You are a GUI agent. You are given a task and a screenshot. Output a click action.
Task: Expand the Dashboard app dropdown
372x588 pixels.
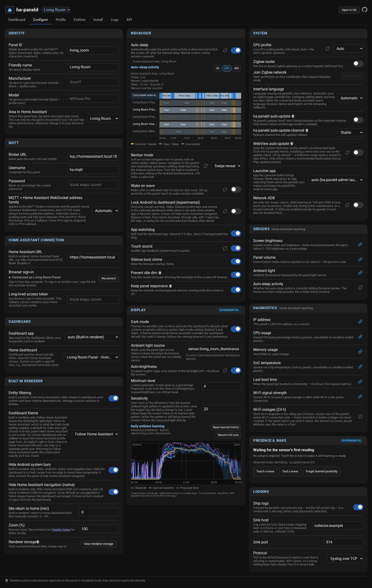[92, 337]
